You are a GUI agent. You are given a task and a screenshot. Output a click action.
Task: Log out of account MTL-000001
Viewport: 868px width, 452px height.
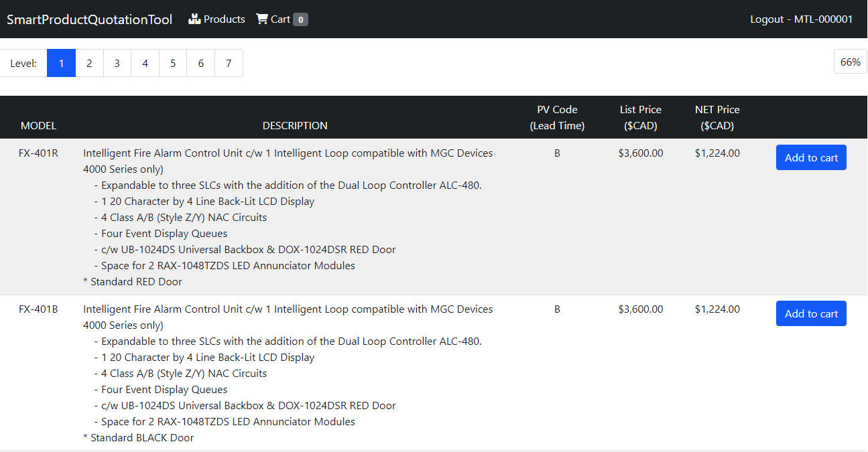(x=802, y=19)
